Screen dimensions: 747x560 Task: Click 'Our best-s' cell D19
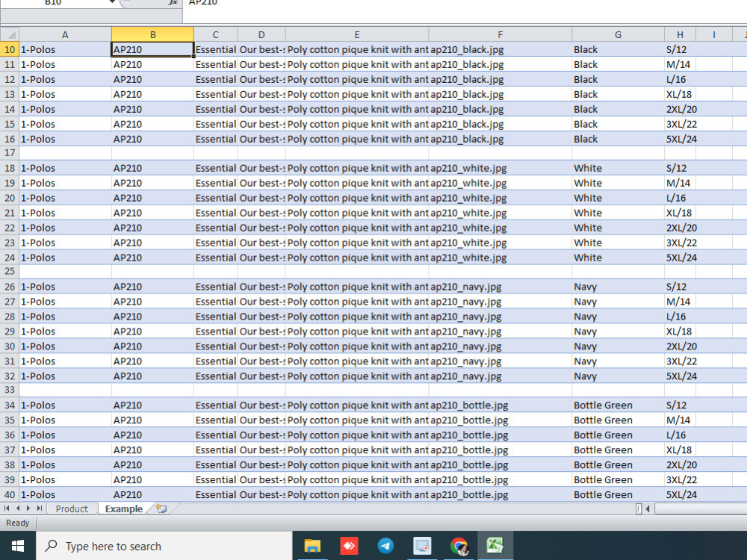point(261,184)
